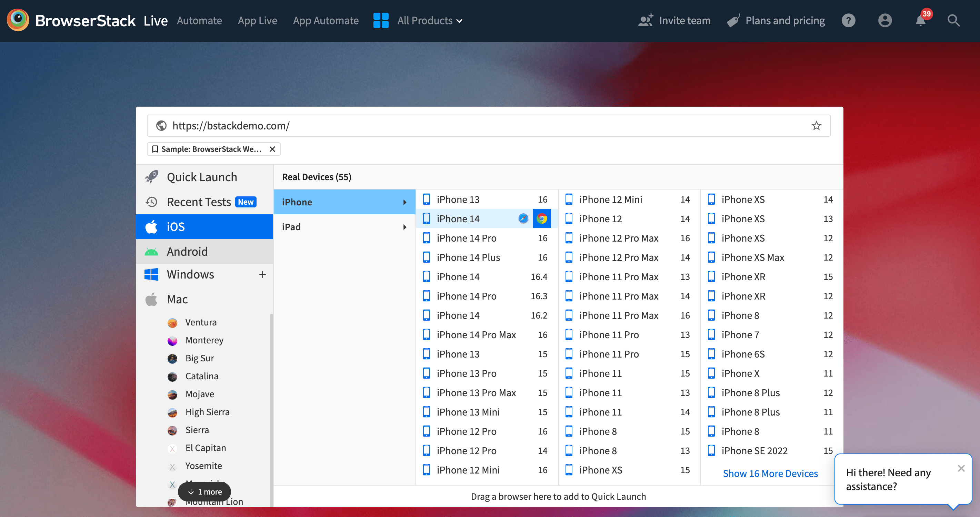The width and height of the screenshot is (980, 517).
Task: Click the search magnifier icon
Action: [953, 20]
